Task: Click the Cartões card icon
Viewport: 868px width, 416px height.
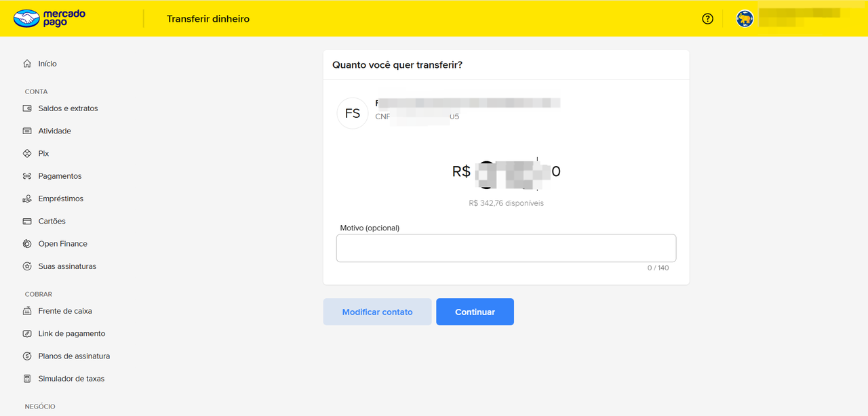Action: click(x=27, y=222)
